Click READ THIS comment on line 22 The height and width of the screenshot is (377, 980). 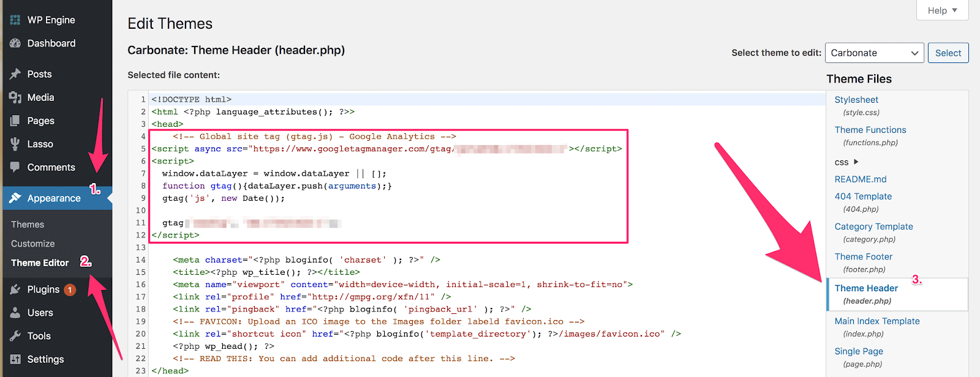tap(344, 359)
